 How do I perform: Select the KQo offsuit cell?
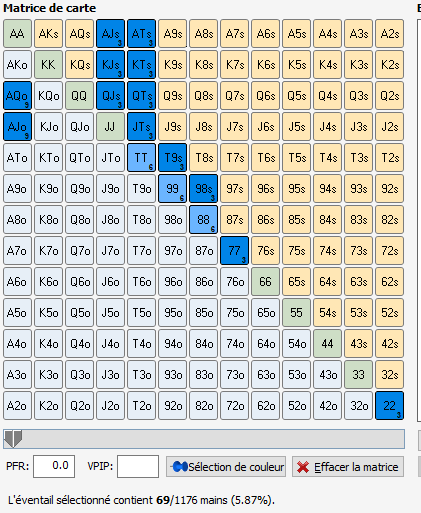[x=48, y=95]
